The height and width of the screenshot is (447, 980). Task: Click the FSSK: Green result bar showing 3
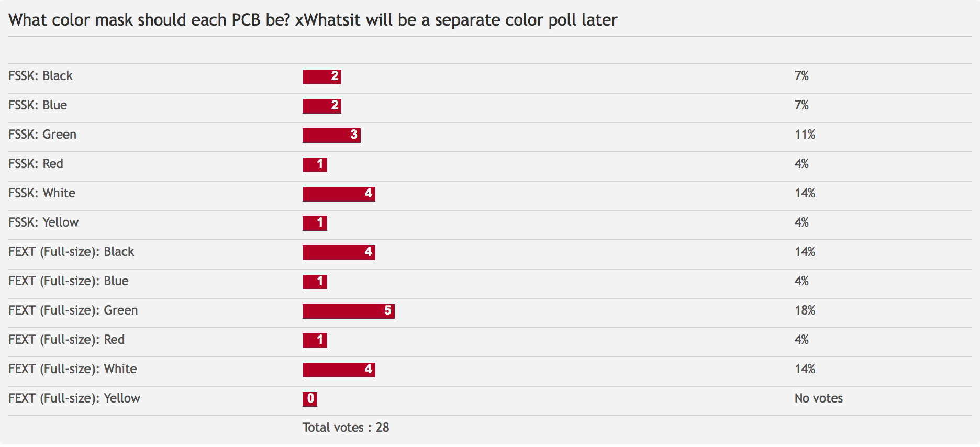point(331,135)
